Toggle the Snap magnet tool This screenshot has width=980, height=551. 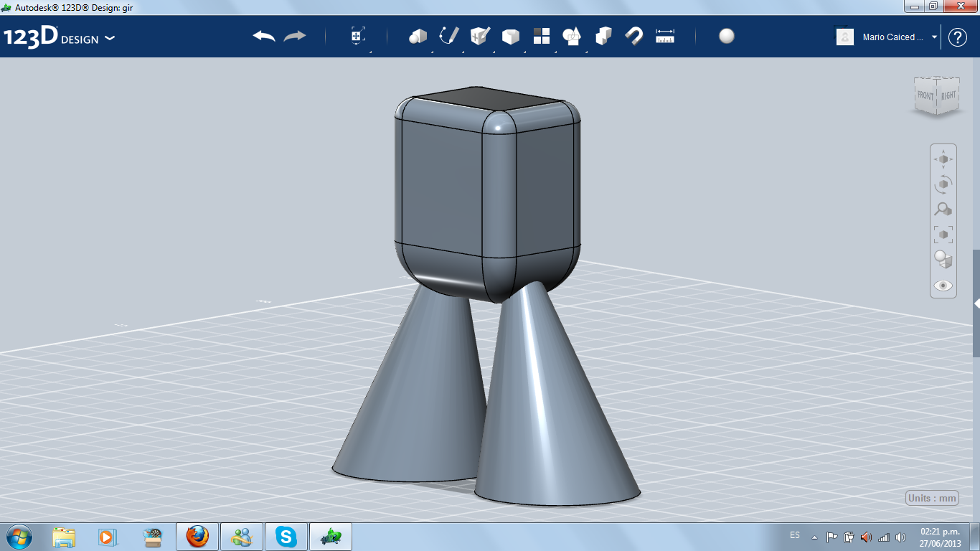click(x=634, y=36)
